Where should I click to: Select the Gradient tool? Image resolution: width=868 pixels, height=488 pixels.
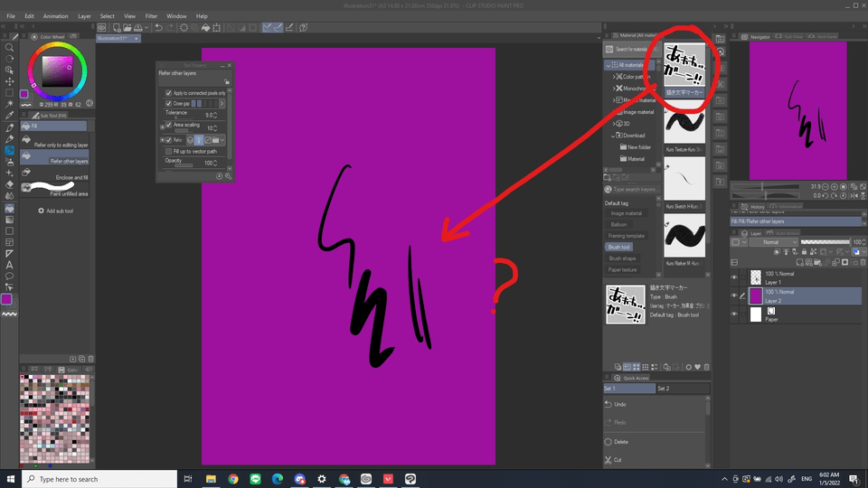9,220
